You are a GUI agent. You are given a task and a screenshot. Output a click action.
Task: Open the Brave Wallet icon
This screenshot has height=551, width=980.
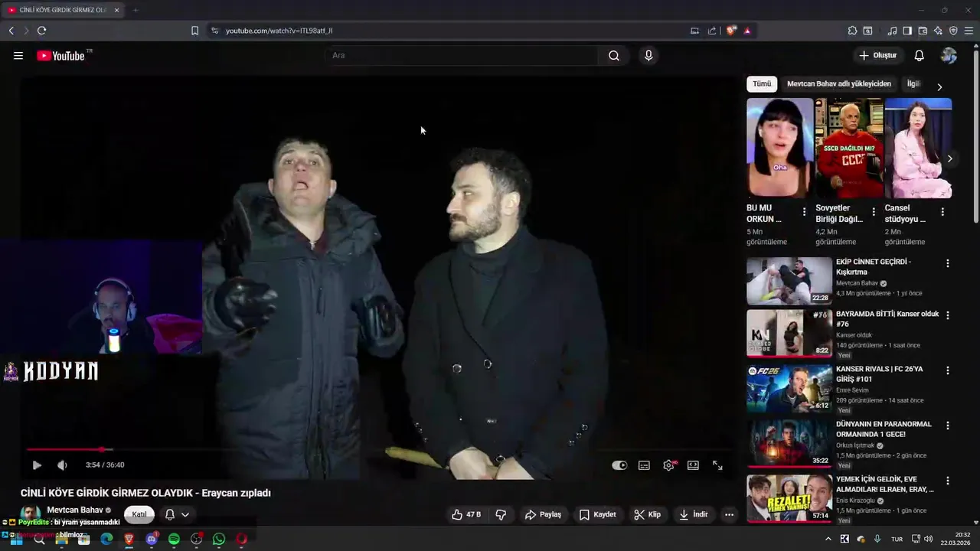coord(923,31)
